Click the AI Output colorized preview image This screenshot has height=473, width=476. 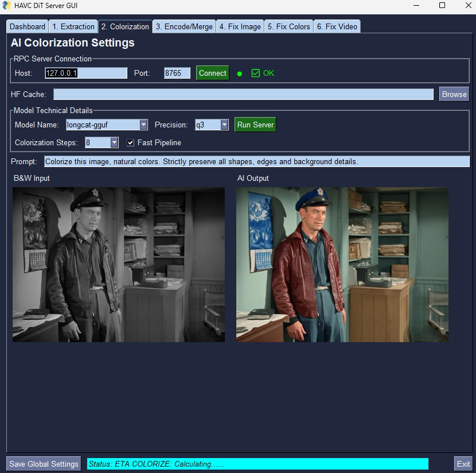click(x=342, y=265)
